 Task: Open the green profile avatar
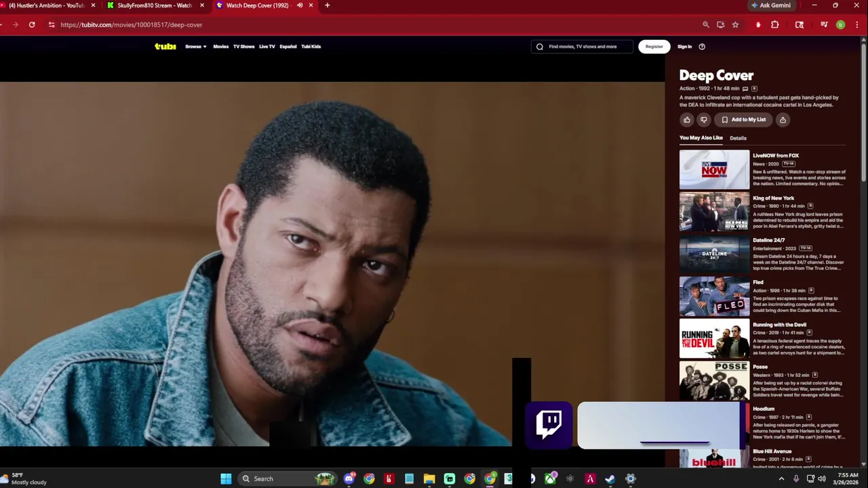pyautogui.click(x=840, y=24)
